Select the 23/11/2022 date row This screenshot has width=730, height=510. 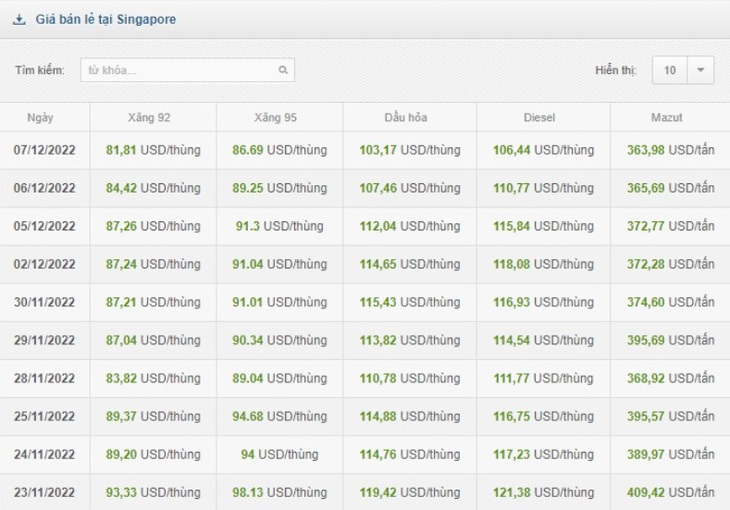pos(365,492)
